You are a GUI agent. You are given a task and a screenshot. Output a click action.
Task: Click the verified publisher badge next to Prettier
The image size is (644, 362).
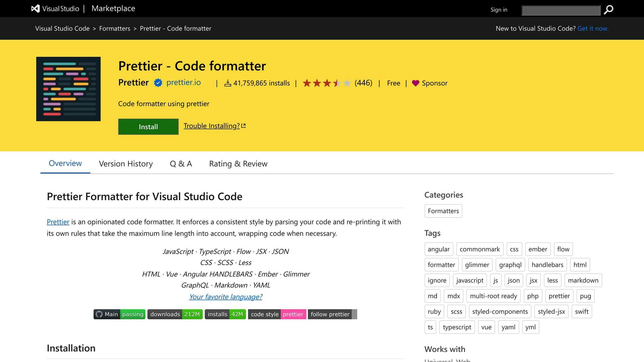coord(157,83)
